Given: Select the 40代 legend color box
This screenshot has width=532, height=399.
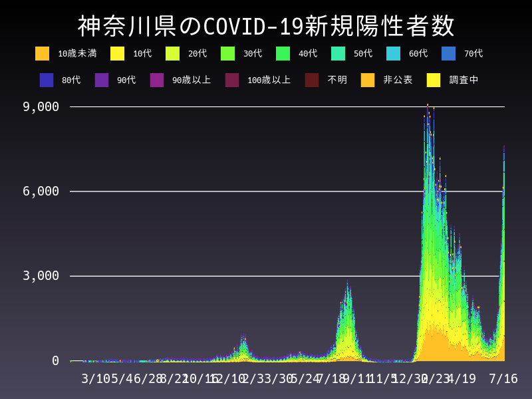Looking at the screenshot, I should point(283,53).
